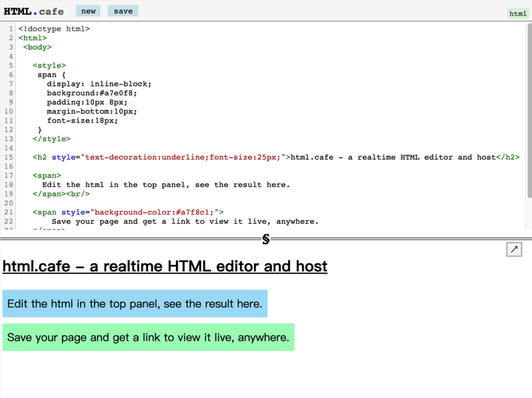Image resolution: width=532 pixels, height=398 pixels.
Task: Click the editor vertical scrollbar thumb
Action: point(529,110)
